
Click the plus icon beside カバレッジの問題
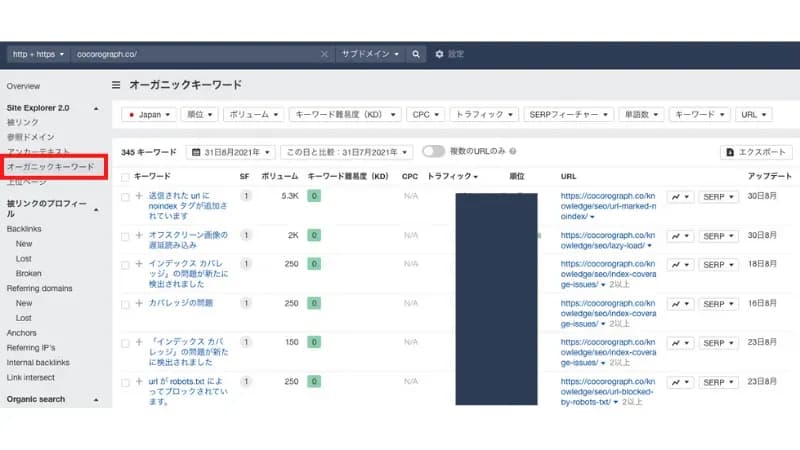pos(139,303)
